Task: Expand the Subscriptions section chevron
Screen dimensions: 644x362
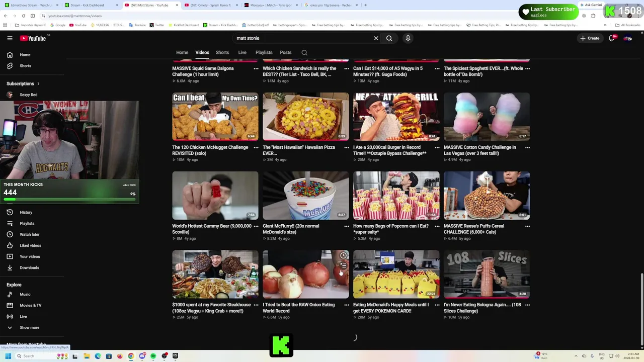Action: point(38,83)
